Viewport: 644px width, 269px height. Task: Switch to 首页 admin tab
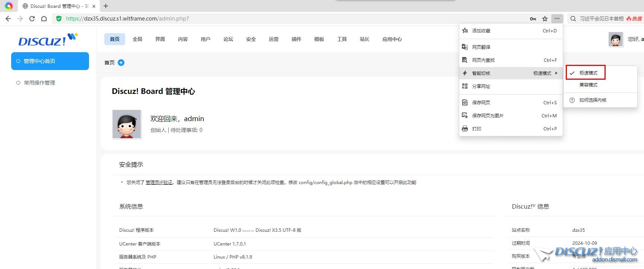(x=115, y=39)
